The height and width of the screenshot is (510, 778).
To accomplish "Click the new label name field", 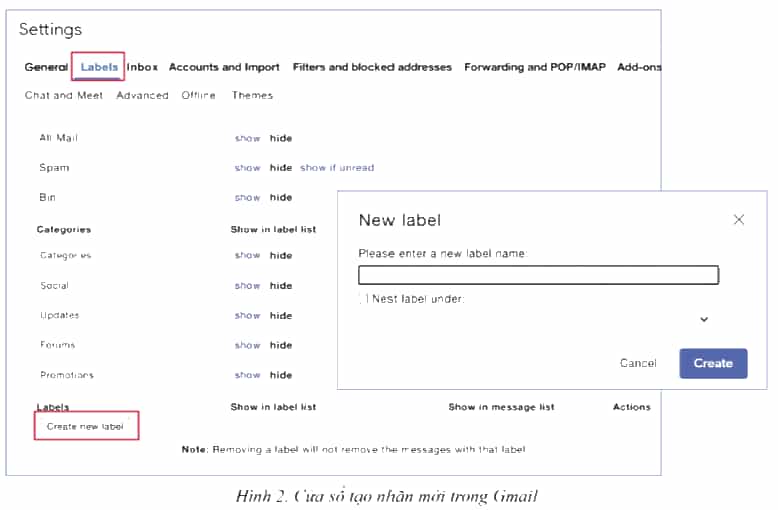I will tap(538, 275).
